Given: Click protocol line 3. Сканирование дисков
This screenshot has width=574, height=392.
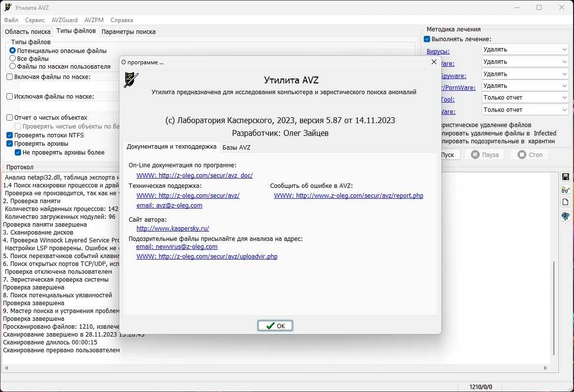Looking at the screenshot, I should point(38,232).
